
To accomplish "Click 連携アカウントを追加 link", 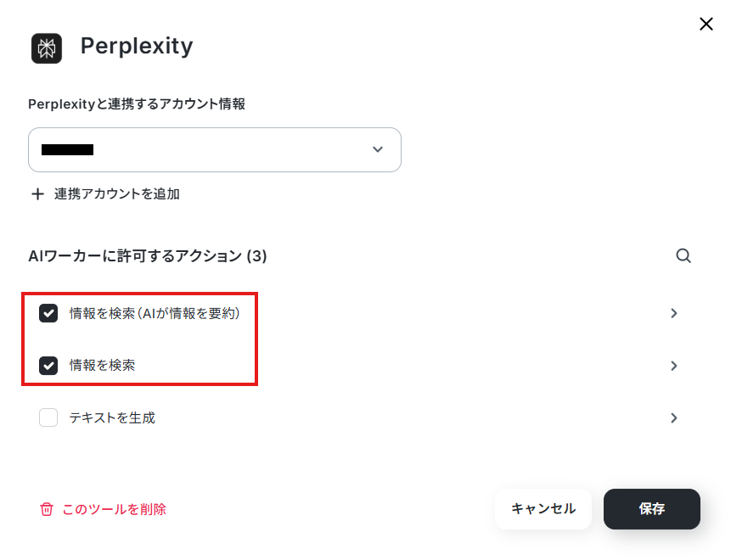I will click(116, 194).
